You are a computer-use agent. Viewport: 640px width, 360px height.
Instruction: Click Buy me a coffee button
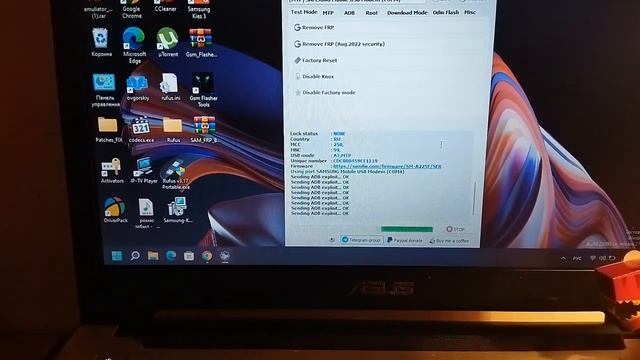click(x=449, y=241)
